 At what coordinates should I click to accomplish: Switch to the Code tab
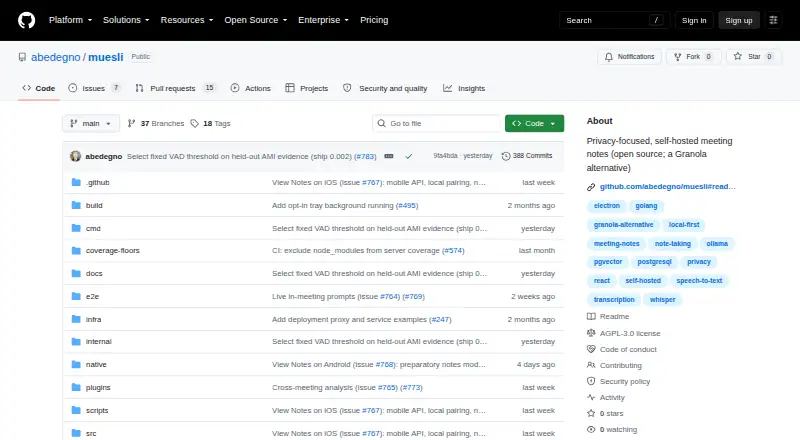pos(39,88)
